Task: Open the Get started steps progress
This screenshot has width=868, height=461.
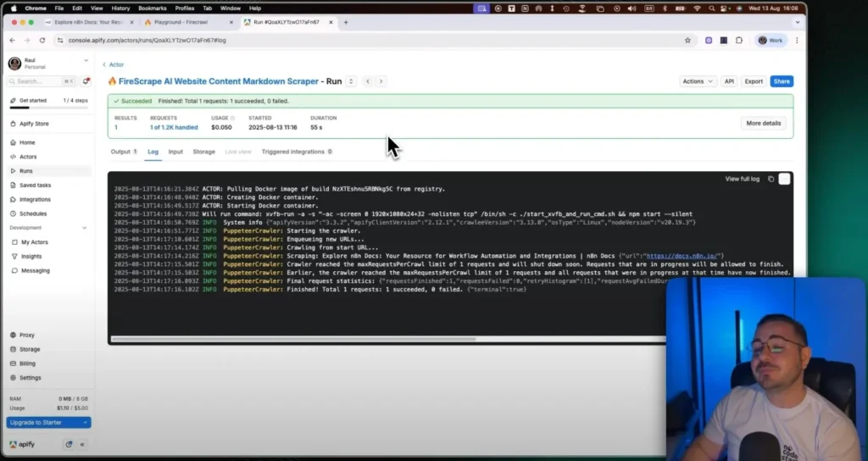Action: pos(49,102)
